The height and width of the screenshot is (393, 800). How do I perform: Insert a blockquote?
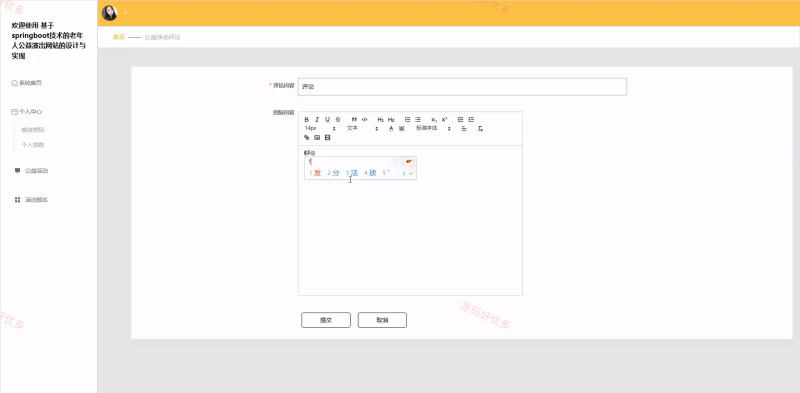354,119
